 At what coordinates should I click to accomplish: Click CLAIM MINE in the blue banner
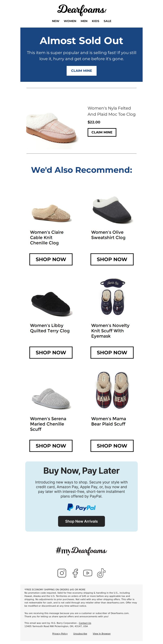click(81, 71)
